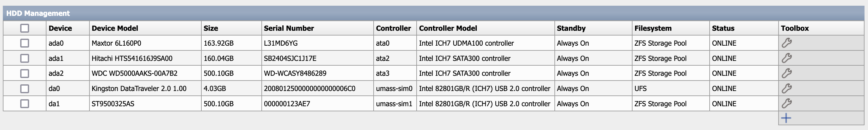The height and width of the screenshot is (130, 868).
Task: Add a new disk with plus icon
Action: click(786, 118)
